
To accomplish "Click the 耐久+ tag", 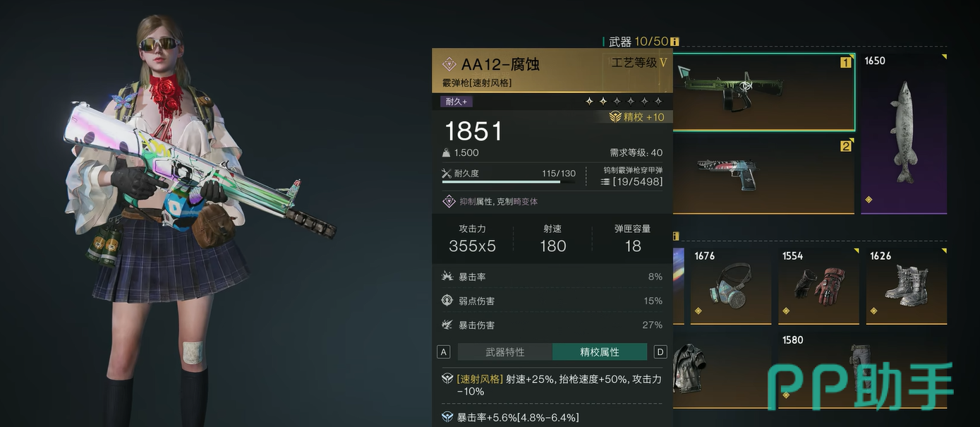I will (456, 101).
